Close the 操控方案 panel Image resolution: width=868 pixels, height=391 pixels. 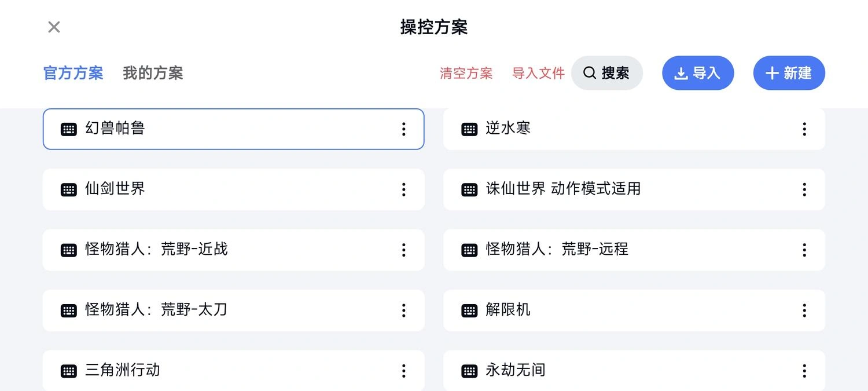[x=54, y=27]
